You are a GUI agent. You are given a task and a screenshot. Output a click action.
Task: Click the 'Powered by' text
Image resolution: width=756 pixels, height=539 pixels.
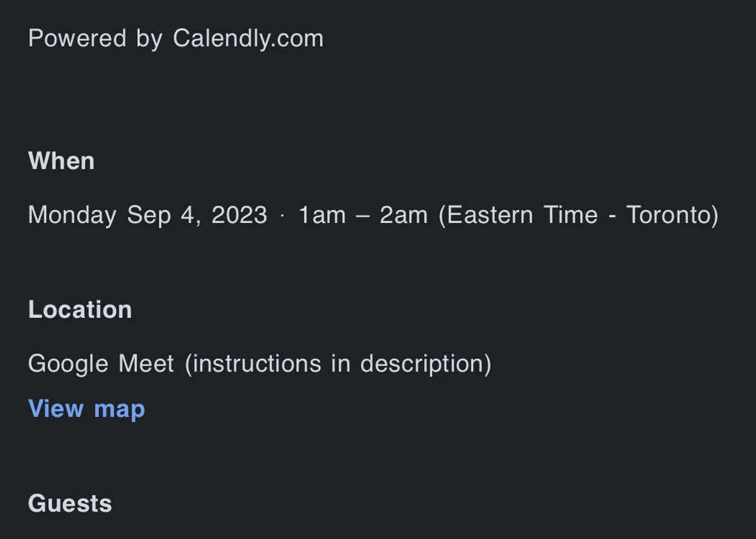click(x=96, y=38)
